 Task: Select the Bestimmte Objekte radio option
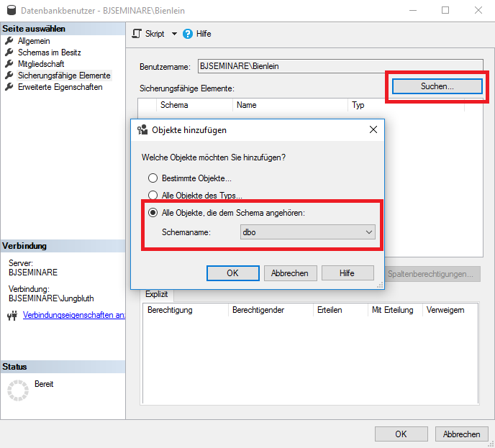153,178
